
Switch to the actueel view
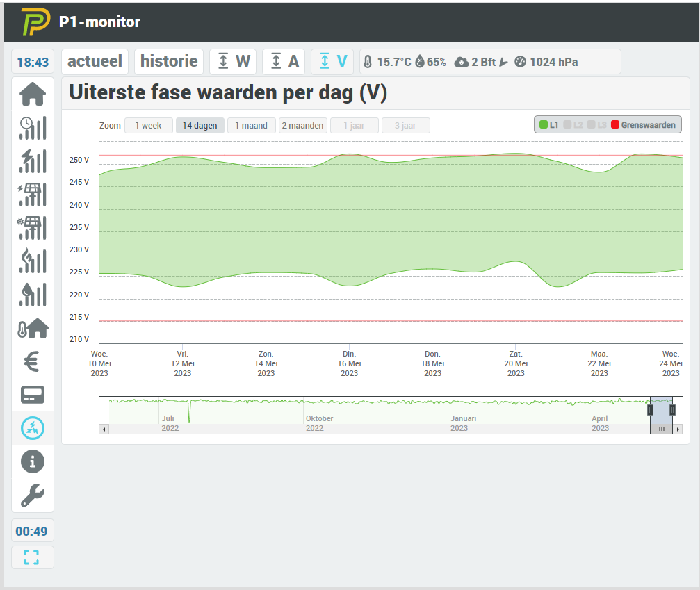tap(95, 62)
